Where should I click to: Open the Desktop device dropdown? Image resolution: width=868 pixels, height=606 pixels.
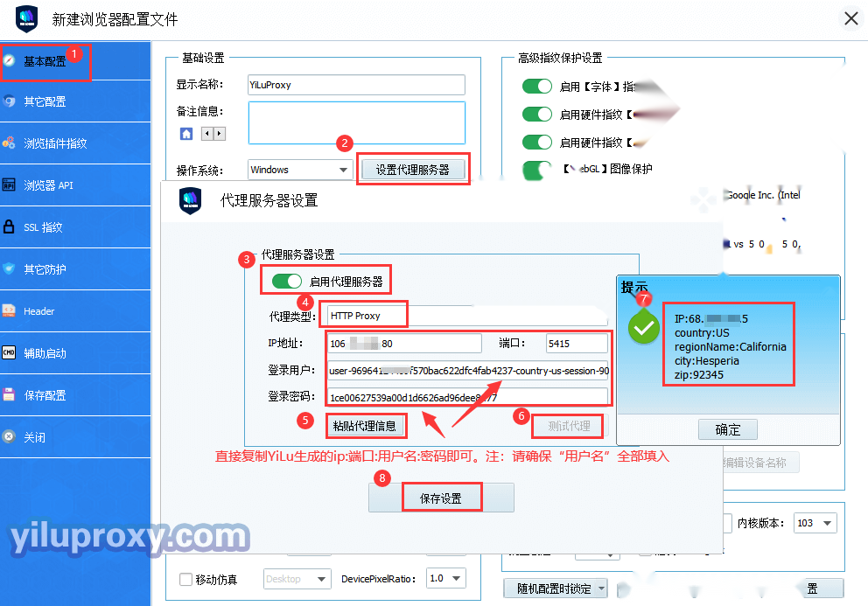coord(297,579)
